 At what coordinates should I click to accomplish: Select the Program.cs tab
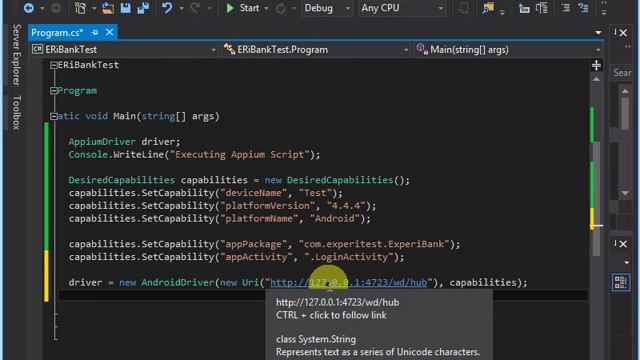[x=57, y=33]
